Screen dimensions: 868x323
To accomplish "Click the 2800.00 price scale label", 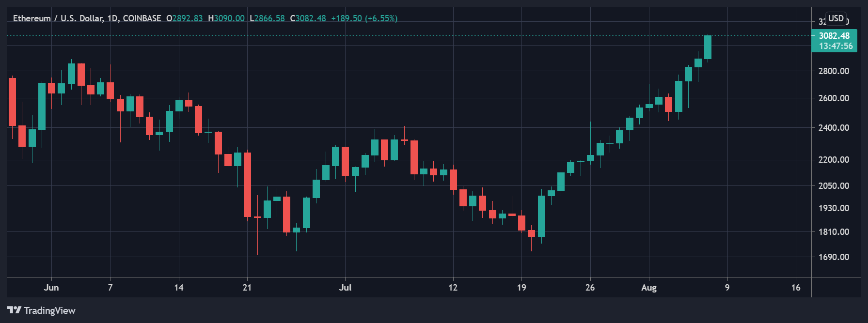I will tap(834, 71).
